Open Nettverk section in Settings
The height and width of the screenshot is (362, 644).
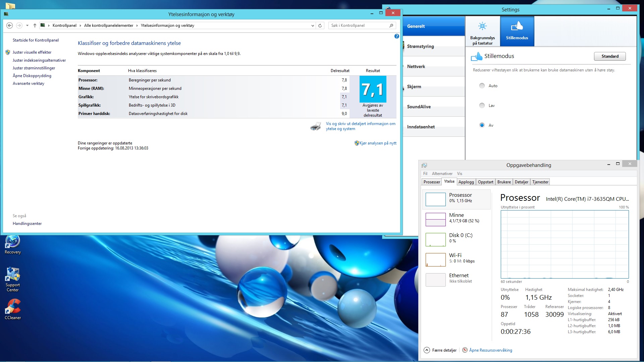click(x=434, y=66)
